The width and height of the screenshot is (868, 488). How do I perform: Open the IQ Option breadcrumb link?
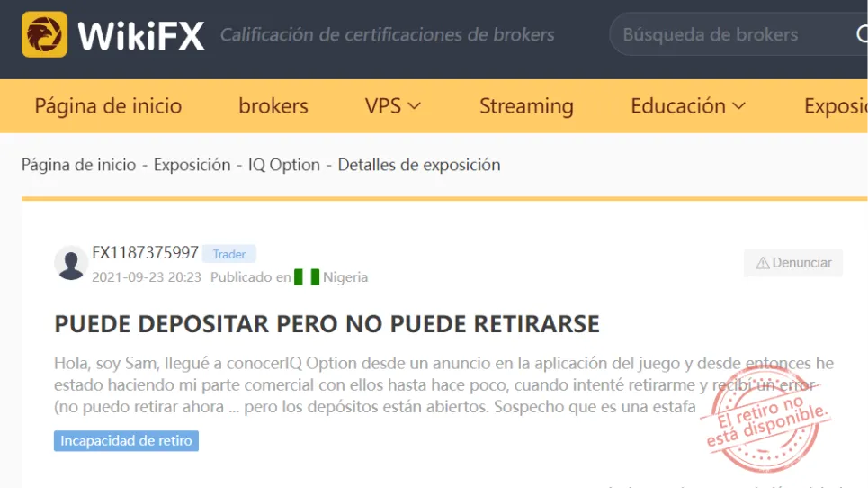[284, 165]
